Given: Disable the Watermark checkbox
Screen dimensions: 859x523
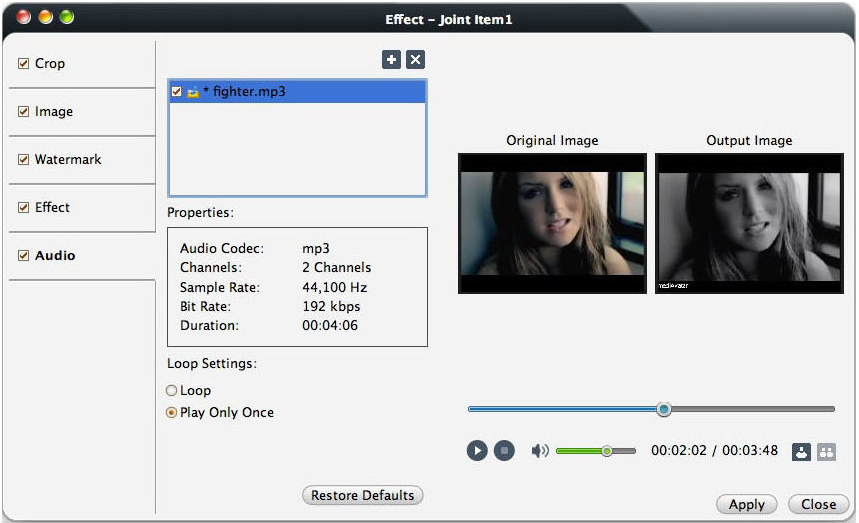Looking at the screenshot, I should click(24, 159).
